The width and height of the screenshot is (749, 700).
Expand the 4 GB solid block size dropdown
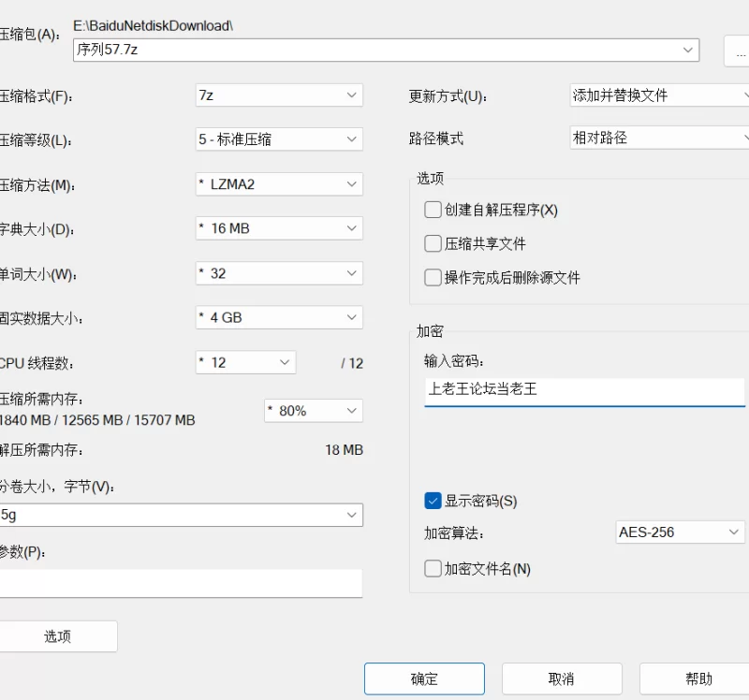tap(279, 317)
